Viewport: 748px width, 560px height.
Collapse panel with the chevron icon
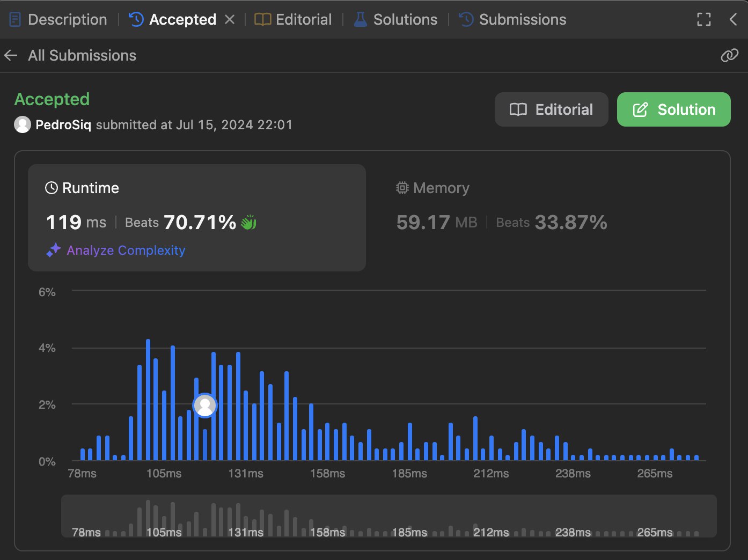point(734,19)
